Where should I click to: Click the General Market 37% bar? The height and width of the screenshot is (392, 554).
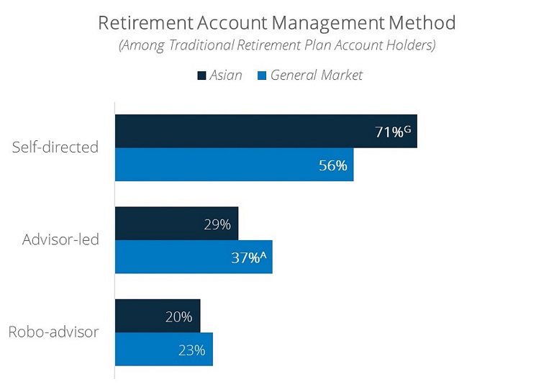pos(194,257)
